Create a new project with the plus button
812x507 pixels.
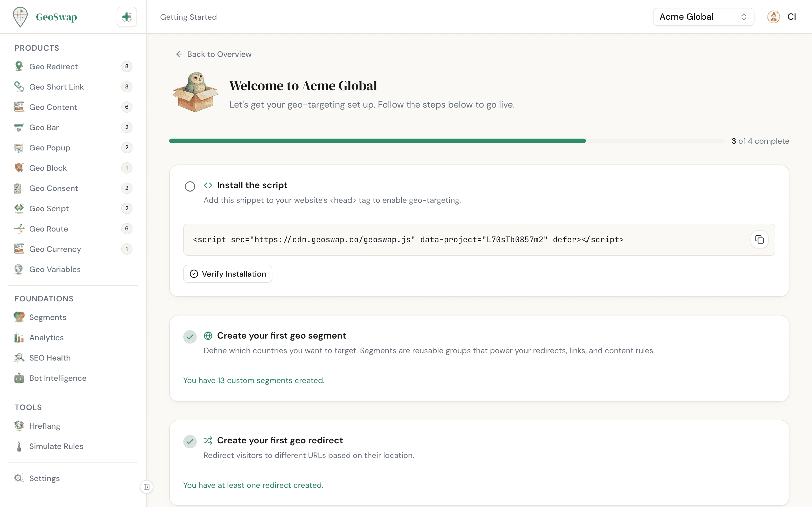tap(127, 16)
